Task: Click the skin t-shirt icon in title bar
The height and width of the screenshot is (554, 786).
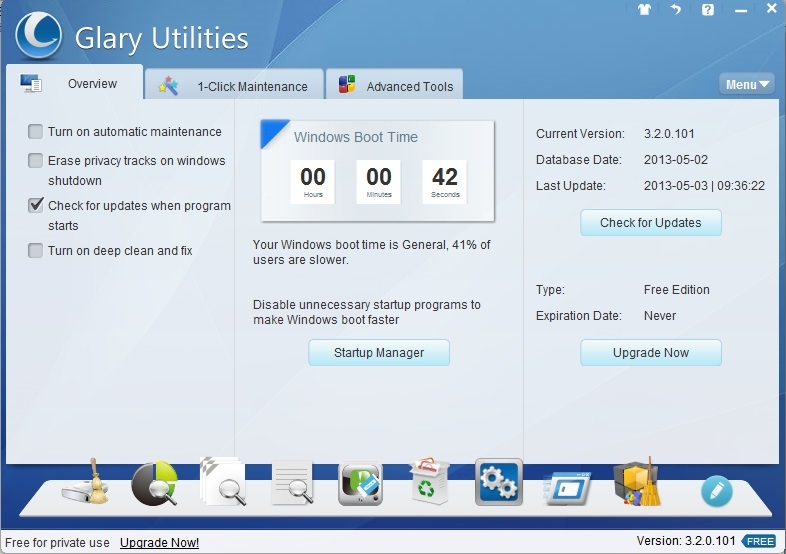Action: click(x=644, y=10)
